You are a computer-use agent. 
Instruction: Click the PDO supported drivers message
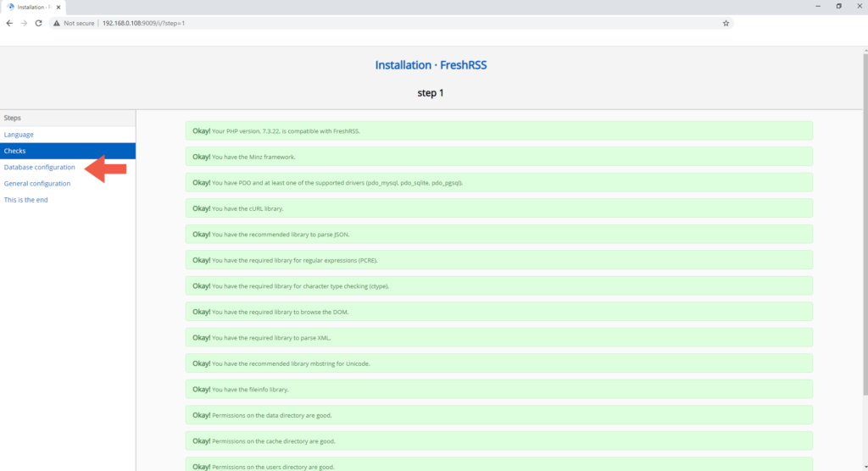tap(498, 183)
